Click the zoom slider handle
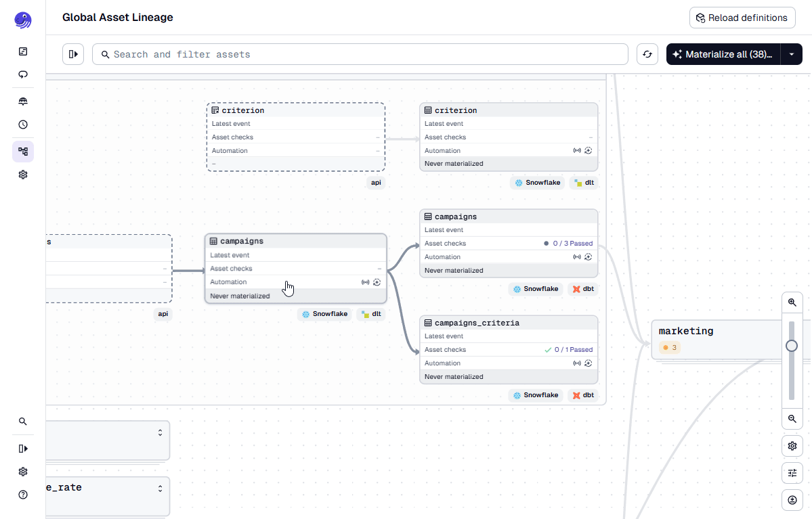 792,346
